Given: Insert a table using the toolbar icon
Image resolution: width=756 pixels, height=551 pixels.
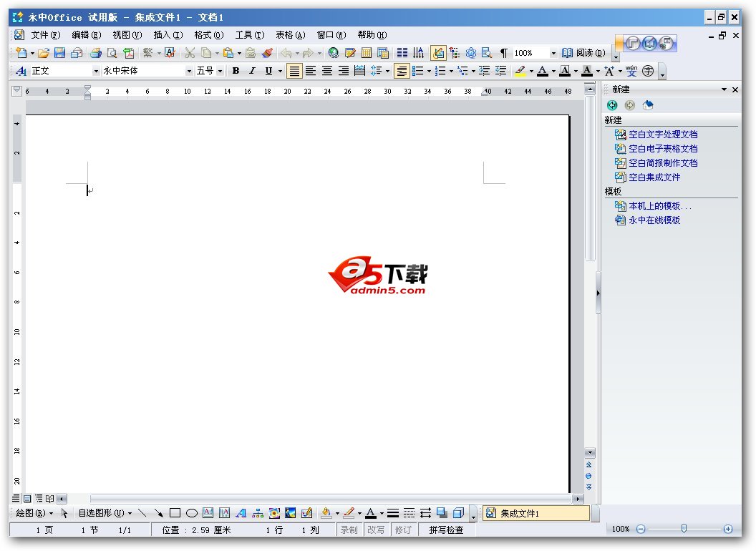Looking at the screenshot, I should 366,52.
